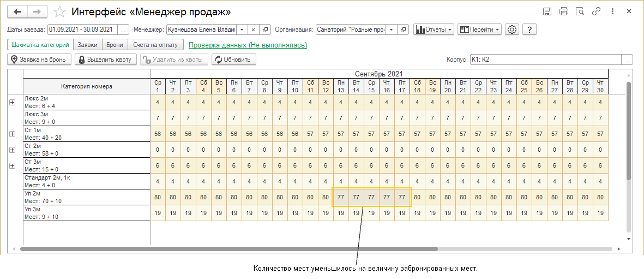
Task: Open settings with the gear icon
Action: [511, 29]
